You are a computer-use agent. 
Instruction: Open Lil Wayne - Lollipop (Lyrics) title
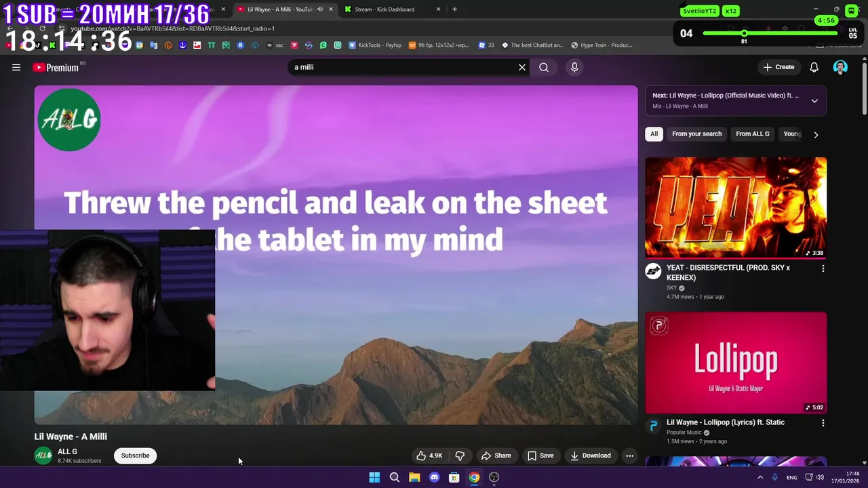(x=725, y=422)
